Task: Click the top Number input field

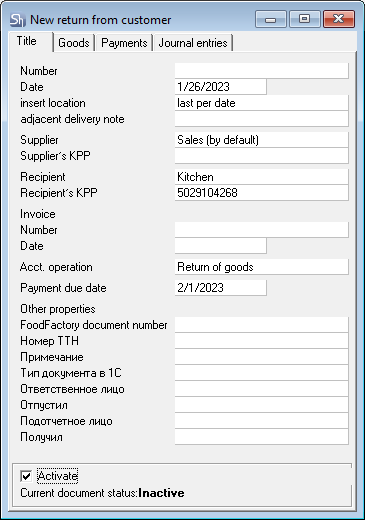Action: pos(262,71)
